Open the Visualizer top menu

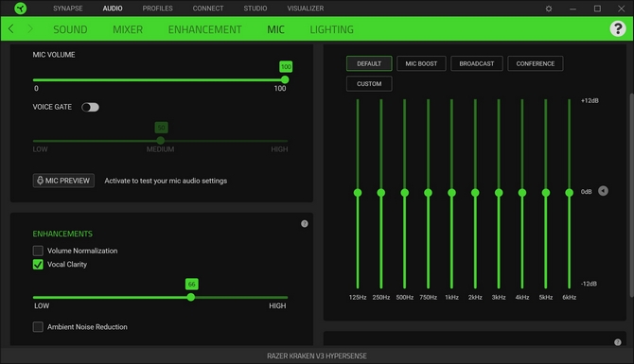(306, 9)
